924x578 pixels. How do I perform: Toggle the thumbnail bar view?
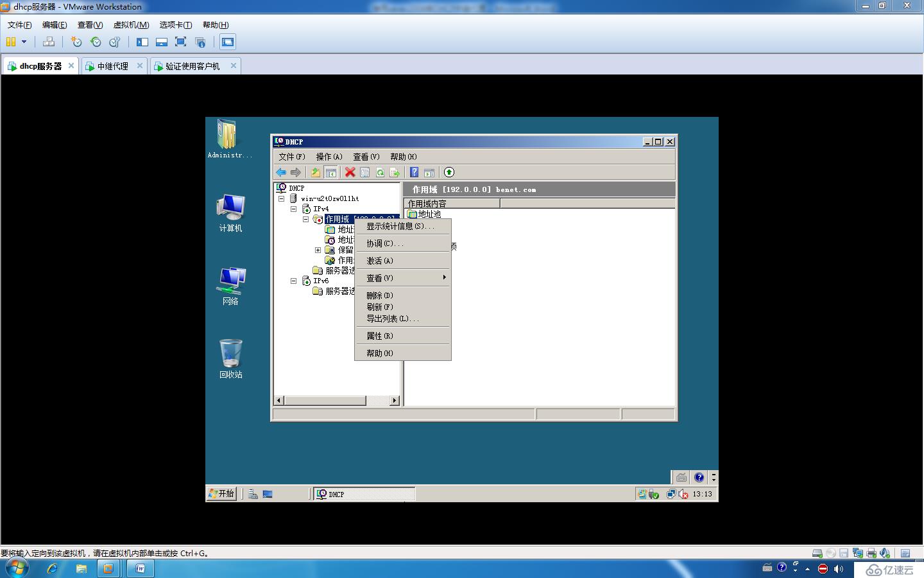click(x=162, y=42)
